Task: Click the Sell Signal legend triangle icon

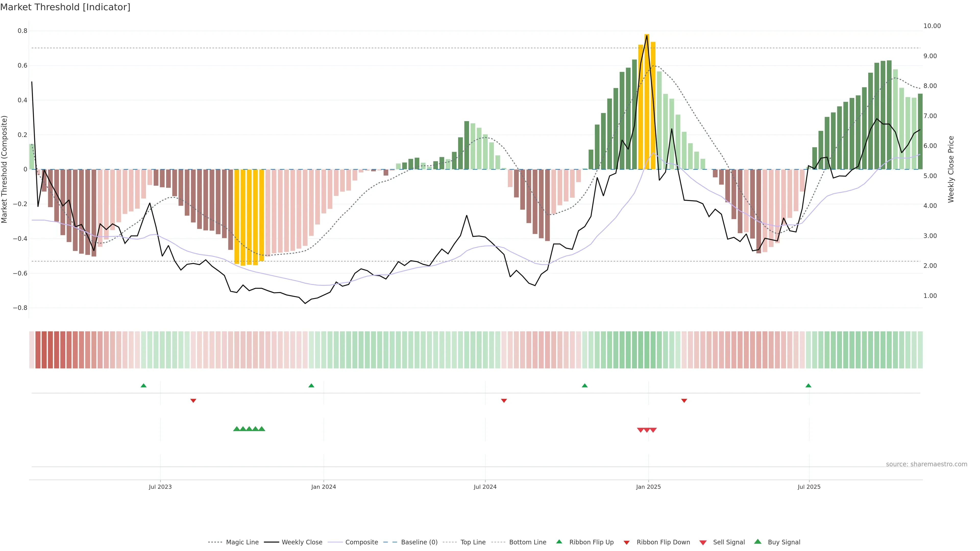Action: pyautogui.click(x=703, y=542)
